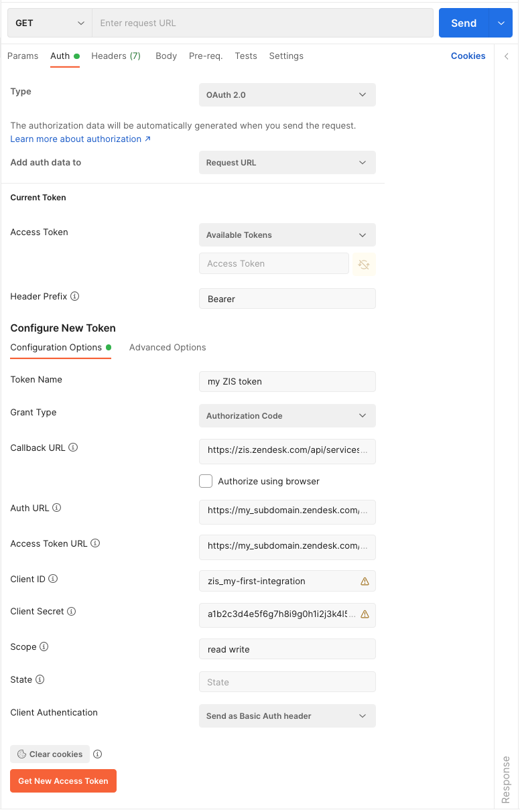This screenshot has height=812, width=520.
Task: Click the info icon next to Client Secret
Action: 72,612
